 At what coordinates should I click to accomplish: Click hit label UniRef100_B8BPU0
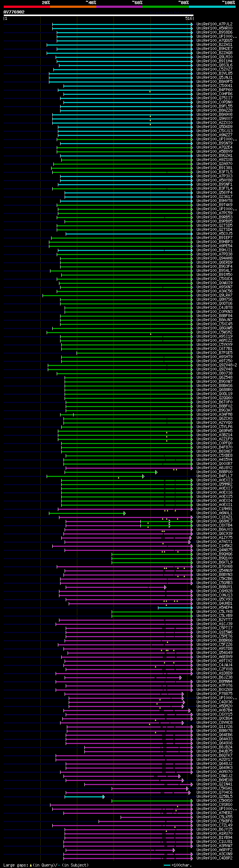(x=214, y=472)
